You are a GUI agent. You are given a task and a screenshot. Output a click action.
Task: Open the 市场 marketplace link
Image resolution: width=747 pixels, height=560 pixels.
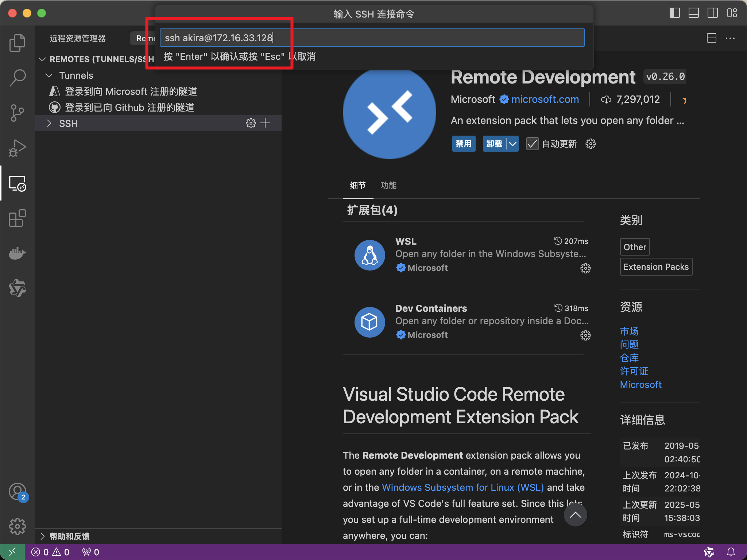point(629,331)
